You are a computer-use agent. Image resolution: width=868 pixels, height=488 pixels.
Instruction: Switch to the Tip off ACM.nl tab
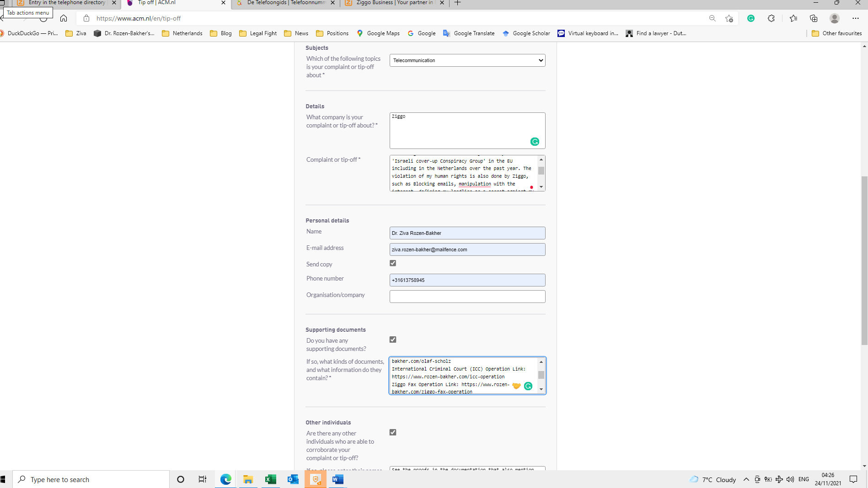pos(176,3)
